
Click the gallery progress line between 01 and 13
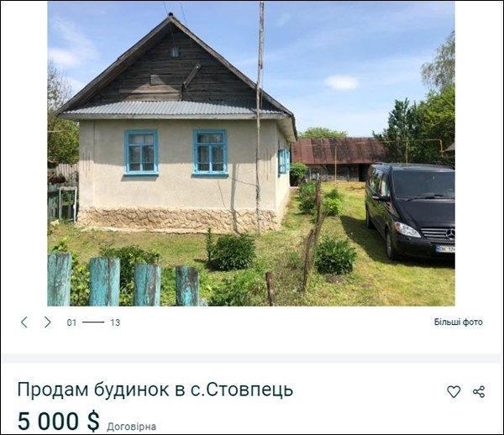tap(93, 322)
